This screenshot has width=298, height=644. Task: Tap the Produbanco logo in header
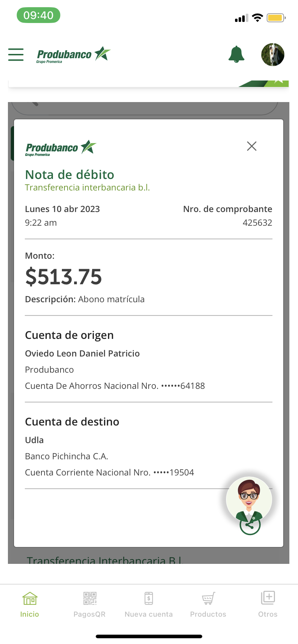(x=73, y=55)
